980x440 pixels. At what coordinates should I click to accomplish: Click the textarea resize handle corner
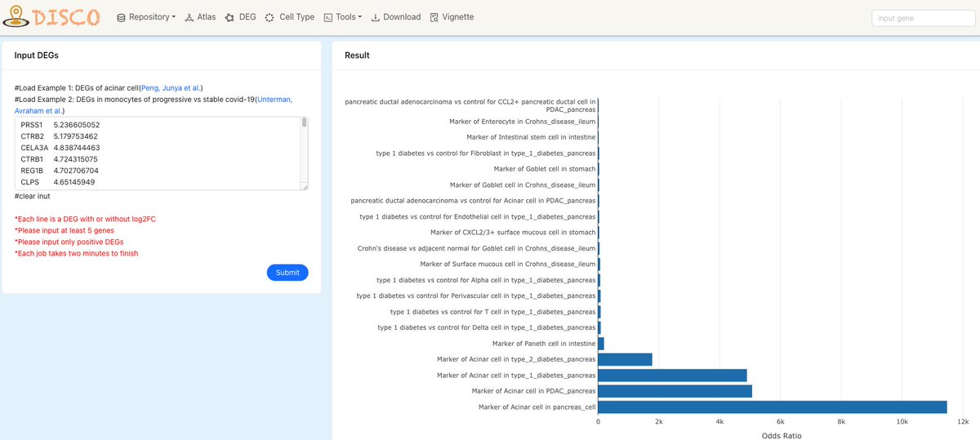304,187
